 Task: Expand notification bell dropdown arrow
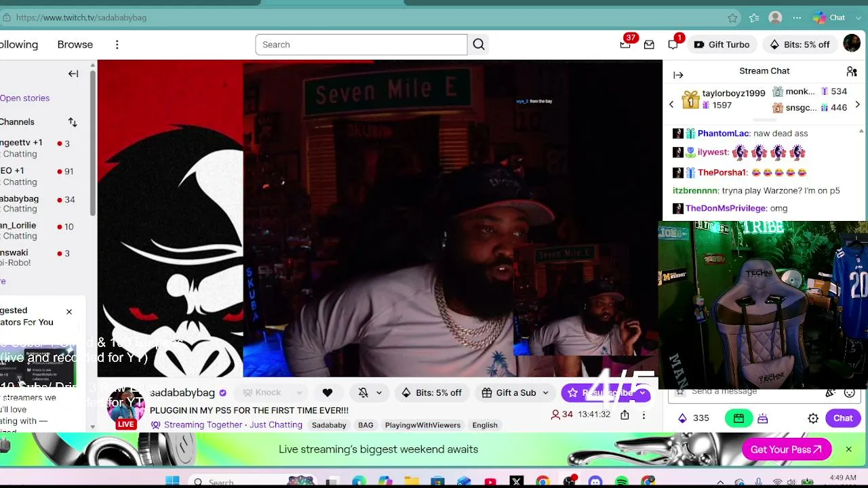[x=379, y=392]
